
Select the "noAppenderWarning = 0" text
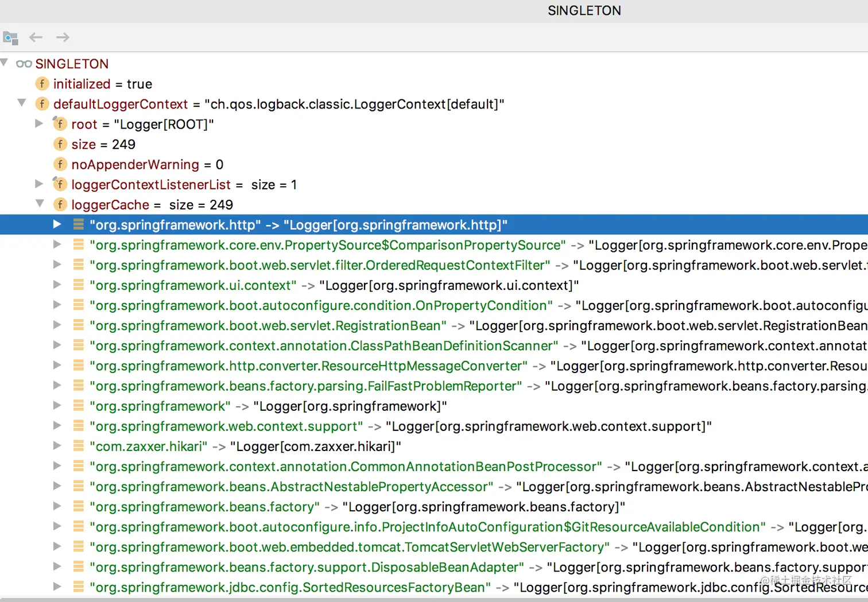(x=148, y=165)
